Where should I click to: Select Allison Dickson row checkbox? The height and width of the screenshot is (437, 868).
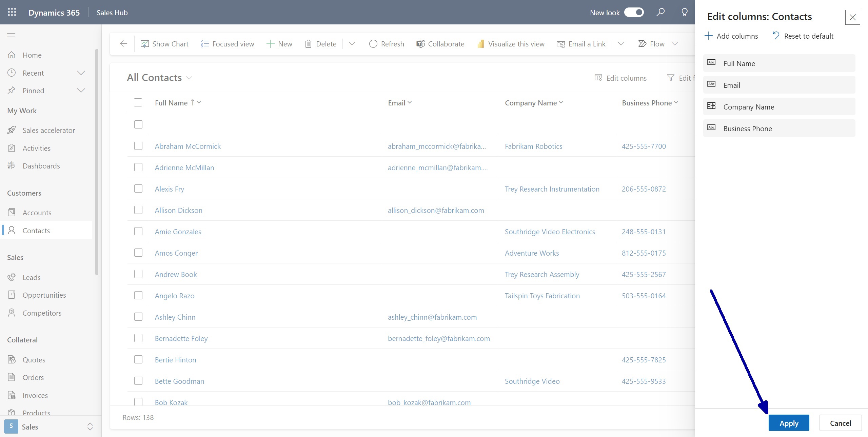pyautogui.click(x=138, y=210)
